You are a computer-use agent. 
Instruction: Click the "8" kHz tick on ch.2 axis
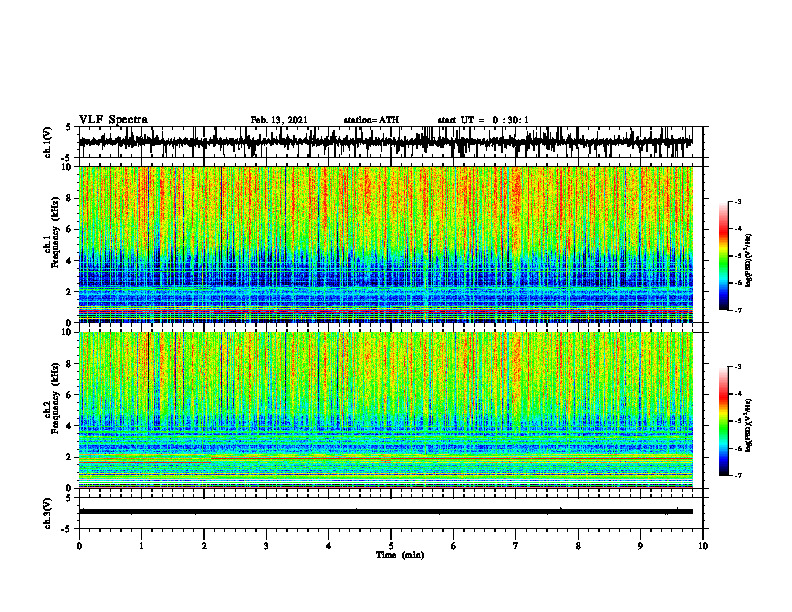70,364
